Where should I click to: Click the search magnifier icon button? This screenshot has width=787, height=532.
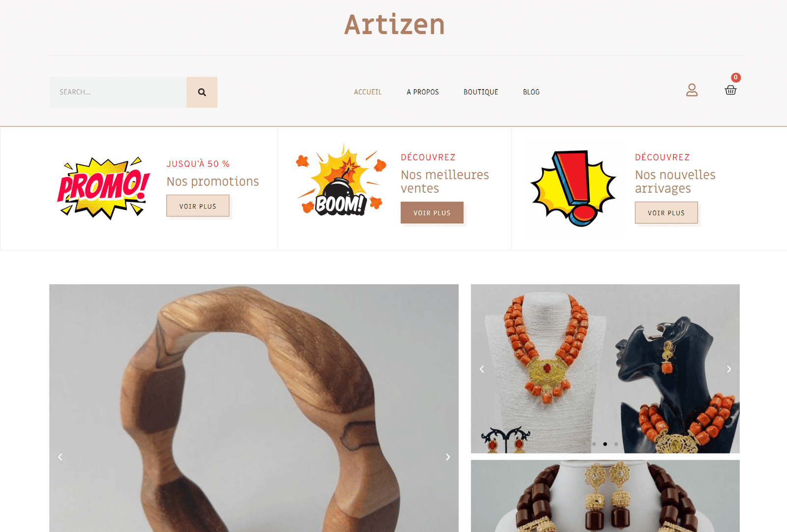point(202,92)
